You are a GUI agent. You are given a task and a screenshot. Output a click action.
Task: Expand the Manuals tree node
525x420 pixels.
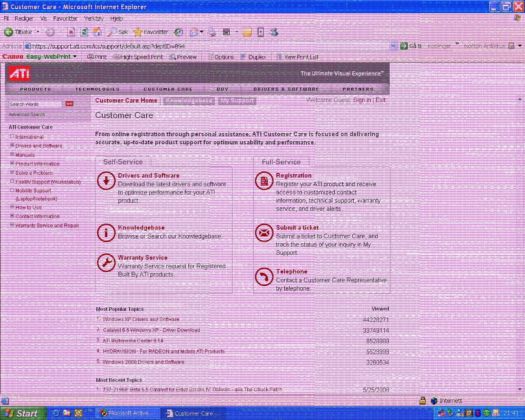tap(12, 155)
